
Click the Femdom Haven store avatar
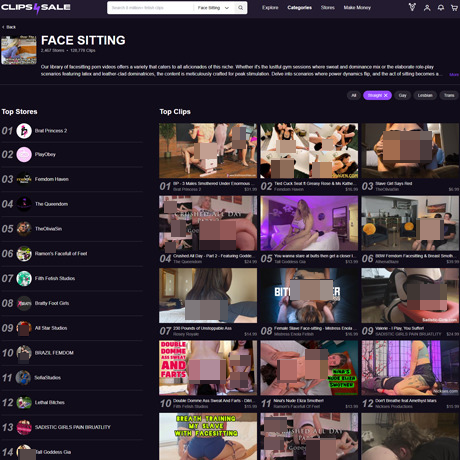(24, 179)
